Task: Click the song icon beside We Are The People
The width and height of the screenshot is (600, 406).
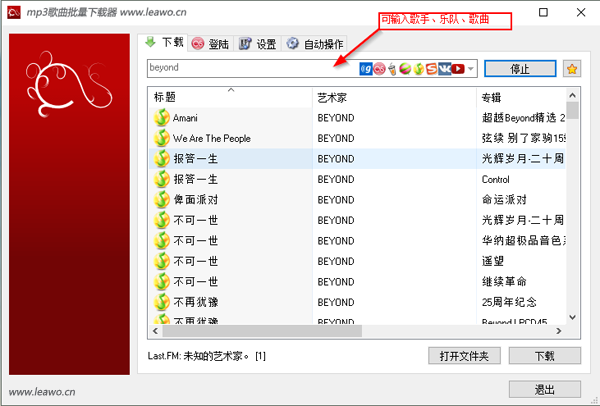Action: click(x=161, y=138)
